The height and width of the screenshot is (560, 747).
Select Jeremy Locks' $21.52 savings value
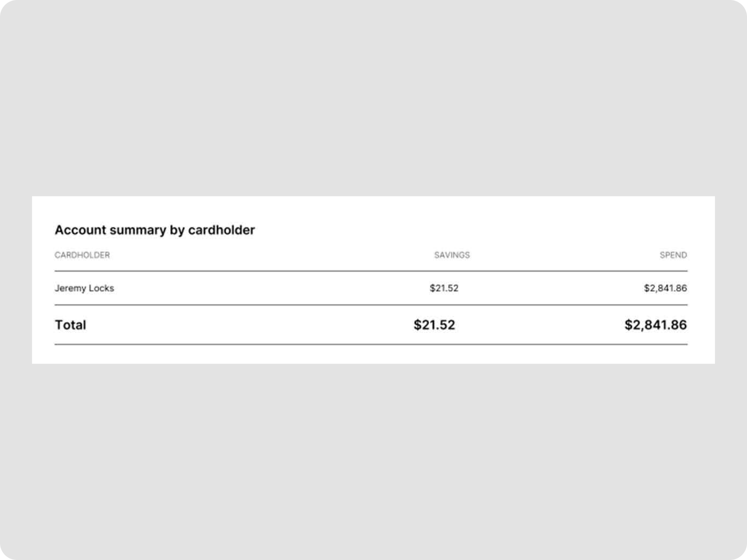[x=444, y=288]
